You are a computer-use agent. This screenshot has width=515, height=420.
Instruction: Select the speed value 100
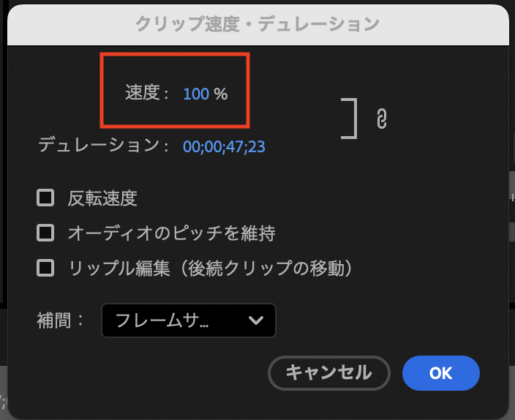click(196, 94)
